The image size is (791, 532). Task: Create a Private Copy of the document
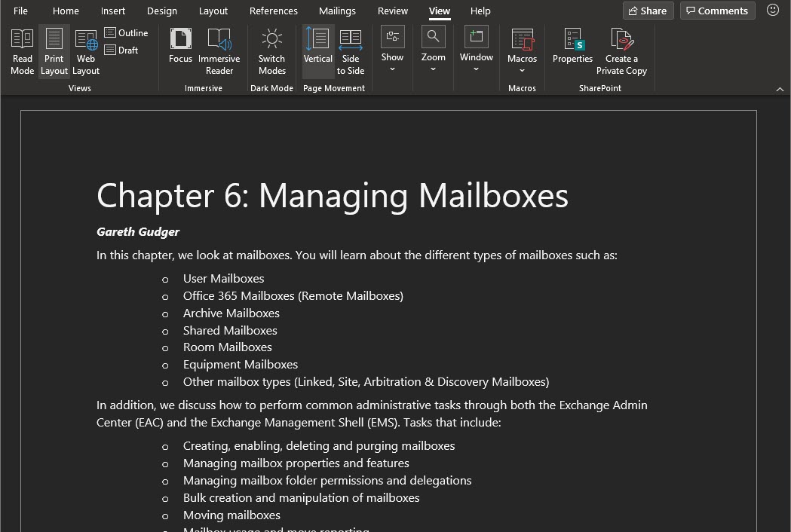621,50
